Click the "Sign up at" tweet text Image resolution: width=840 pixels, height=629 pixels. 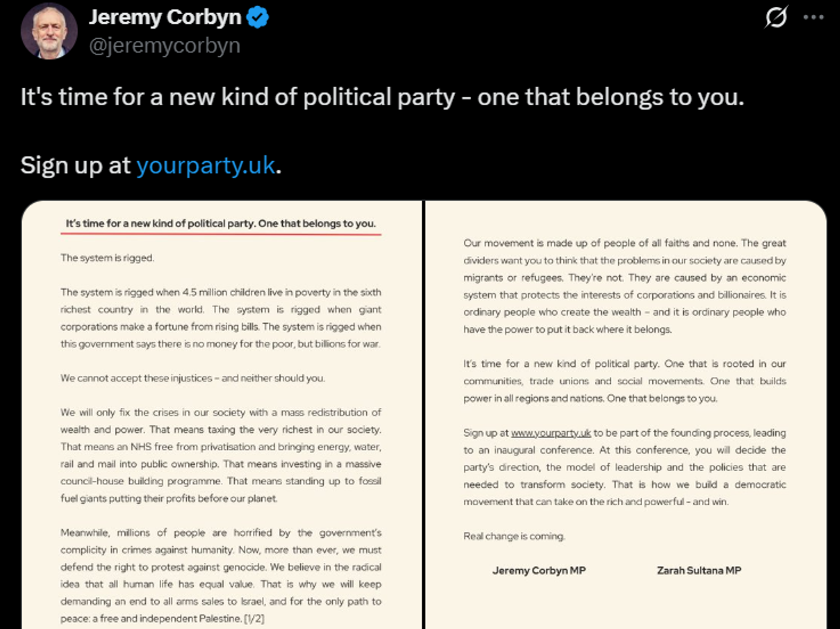tap(76, 165)
